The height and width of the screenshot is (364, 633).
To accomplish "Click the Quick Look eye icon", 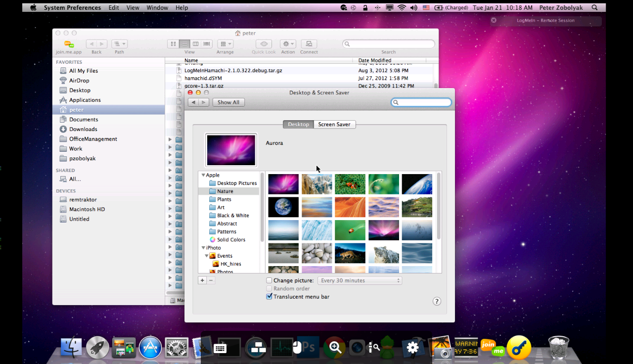I will [264, 44].
